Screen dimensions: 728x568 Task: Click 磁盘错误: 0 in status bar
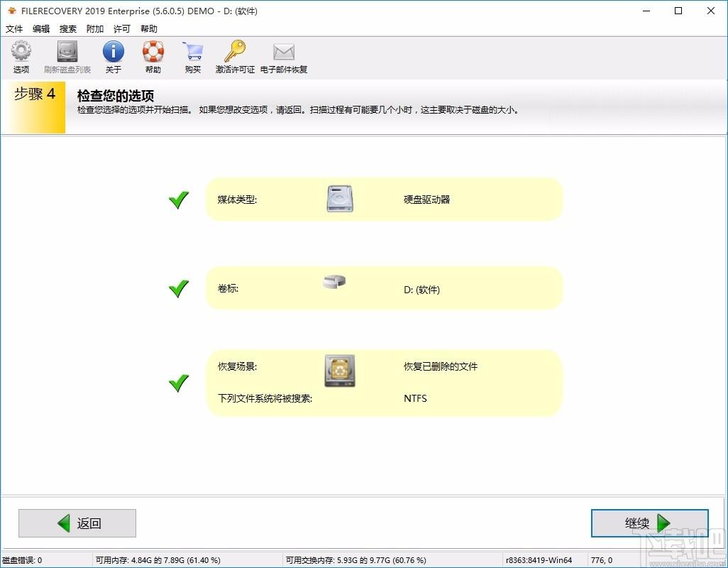click(x=22, y=560)
